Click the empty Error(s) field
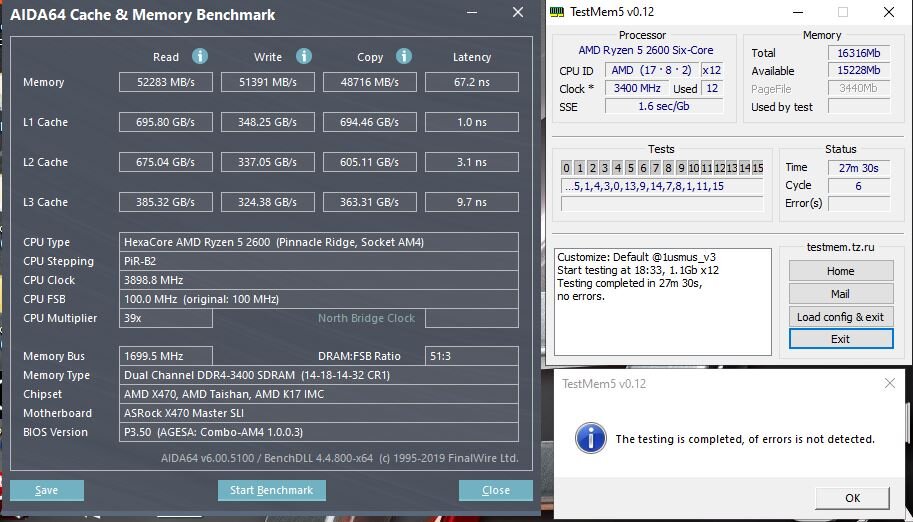The height and width of the screenshot is (522, 913). point(859,203)
